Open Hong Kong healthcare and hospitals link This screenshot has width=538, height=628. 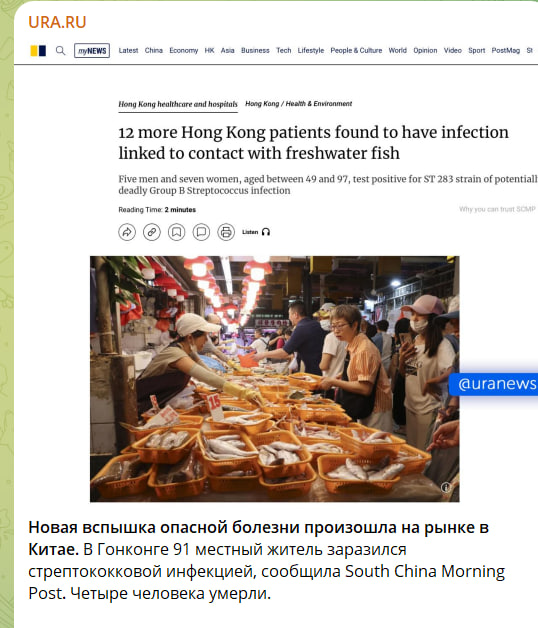pos(178,104)
